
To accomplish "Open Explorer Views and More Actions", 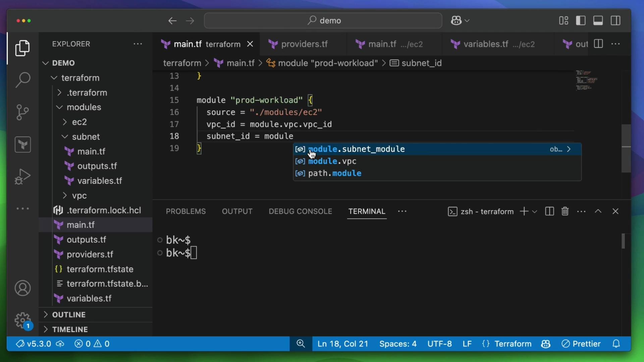I will click(x=138, y=44).
